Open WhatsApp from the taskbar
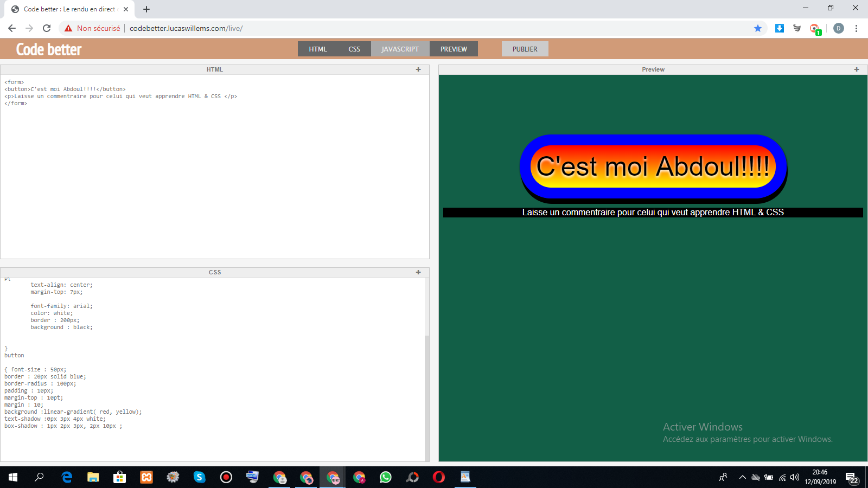The width and height of the screenshot is (868, 488). coord(386,477)
